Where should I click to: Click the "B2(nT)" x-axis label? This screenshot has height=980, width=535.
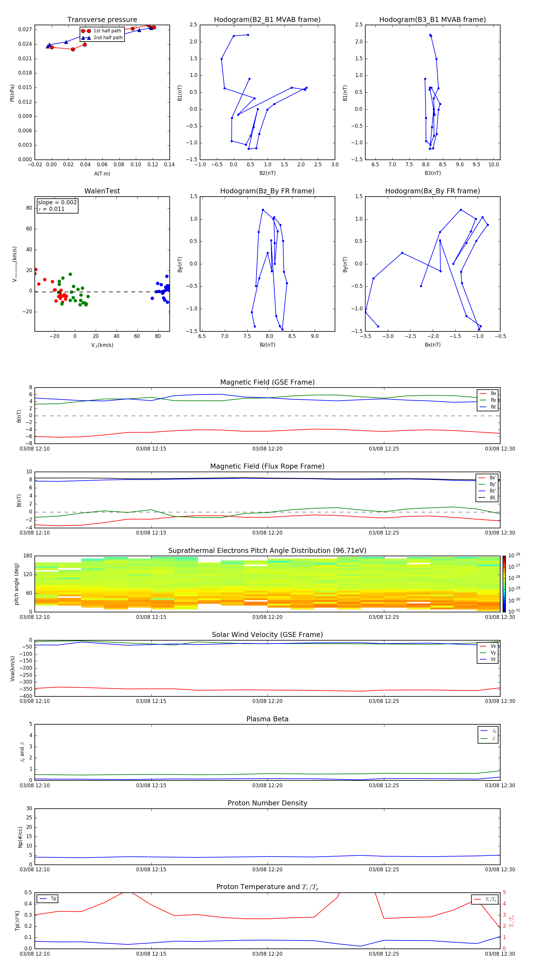(x=267, y=173)
